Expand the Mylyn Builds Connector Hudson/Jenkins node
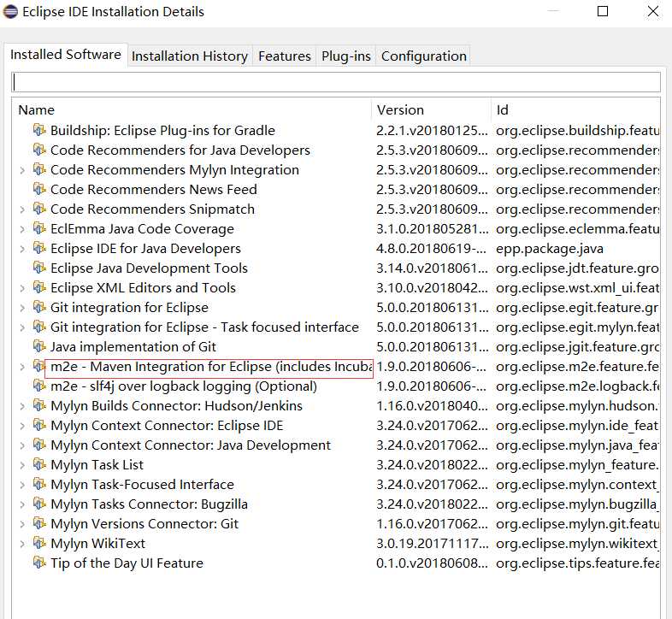 point(22,406)
